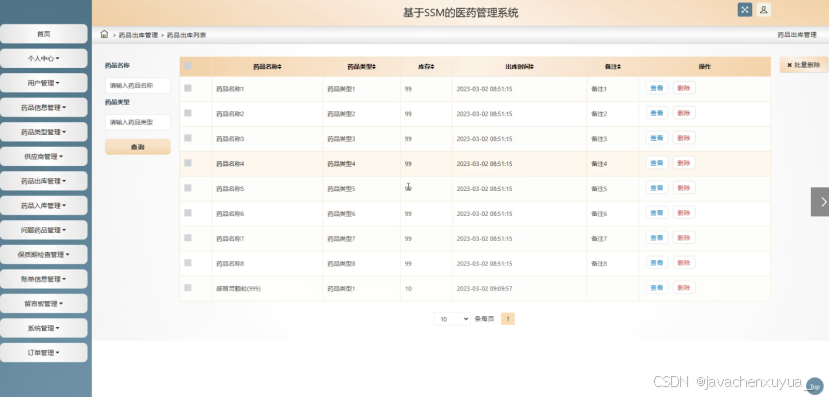
Task: Sort by 药品类型 column header
Action: pyautogui.click(x=362, y=67)
